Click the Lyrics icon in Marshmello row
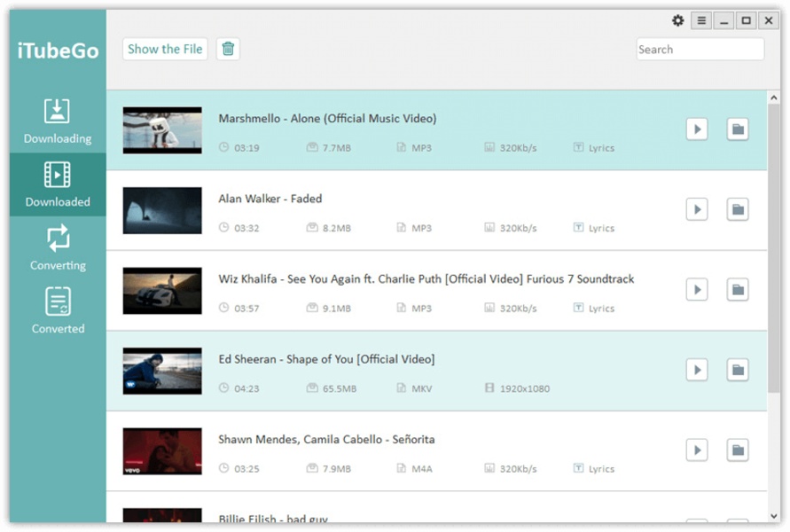The width and height of the screenshot is (790, 532). point(578,147)
